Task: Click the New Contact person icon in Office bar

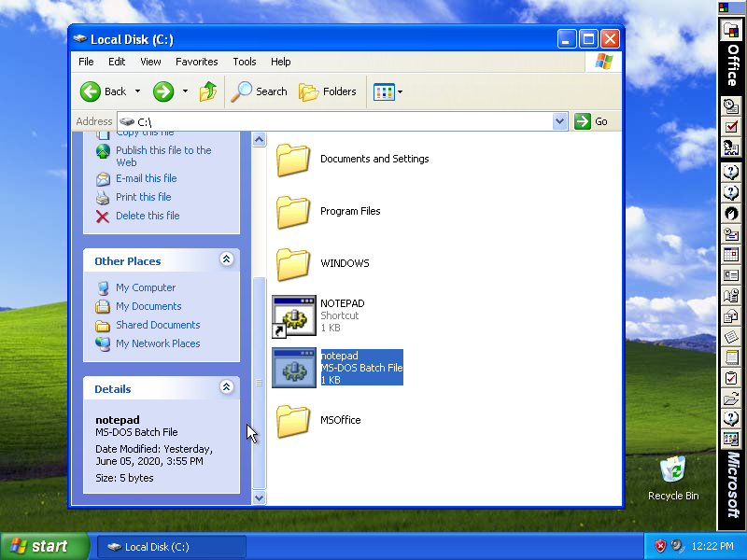Action: pyautogui.click(x=731, y=148)
